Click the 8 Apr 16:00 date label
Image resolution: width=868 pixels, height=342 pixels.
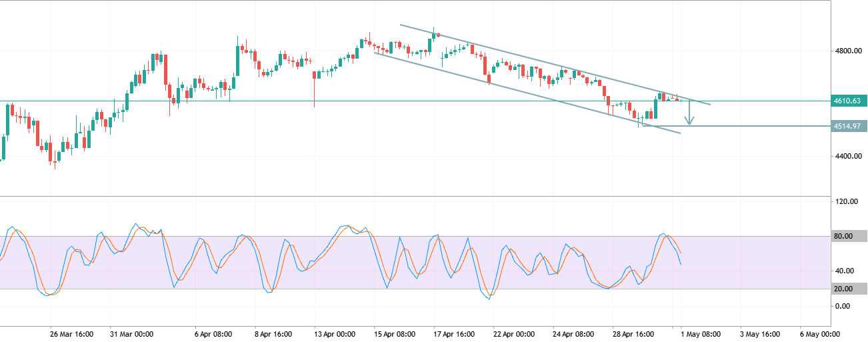[x=274, y=334]
